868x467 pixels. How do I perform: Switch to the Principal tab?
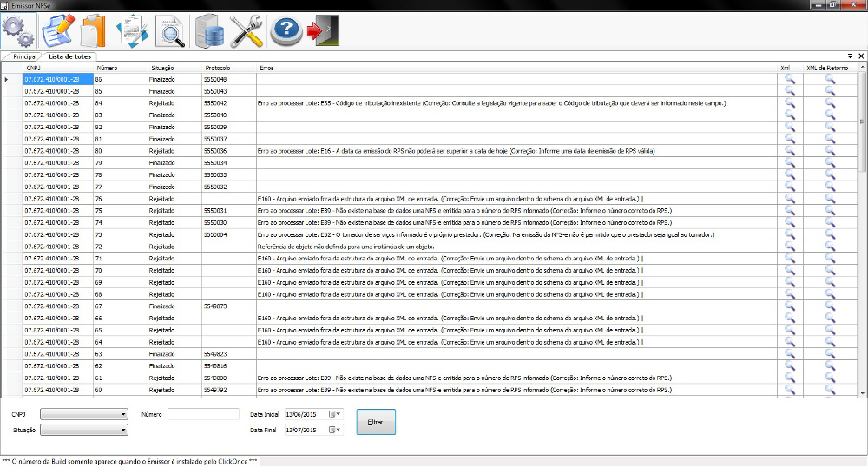[24, 56]
